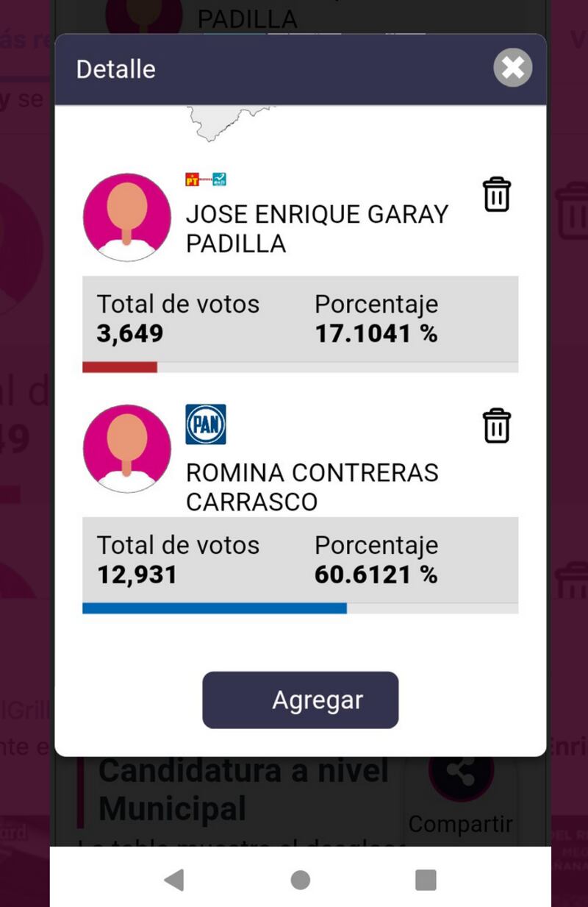The height and width of the screenshot is (907, 588).
Task: Select the name JOSE ENRIQUE GARAY PADILLA
Action: coord(317,229)
